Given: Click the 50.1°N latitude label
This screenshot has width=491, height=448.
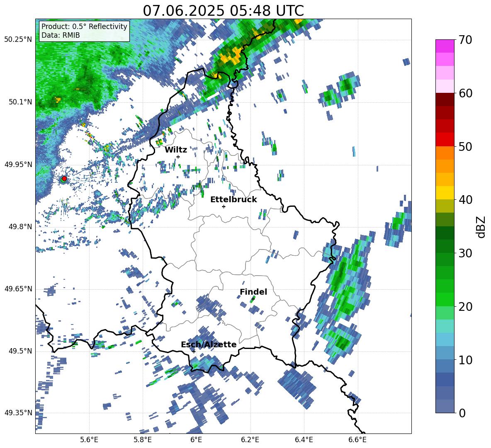Looking at the screenshot, I should click(20, 102).
